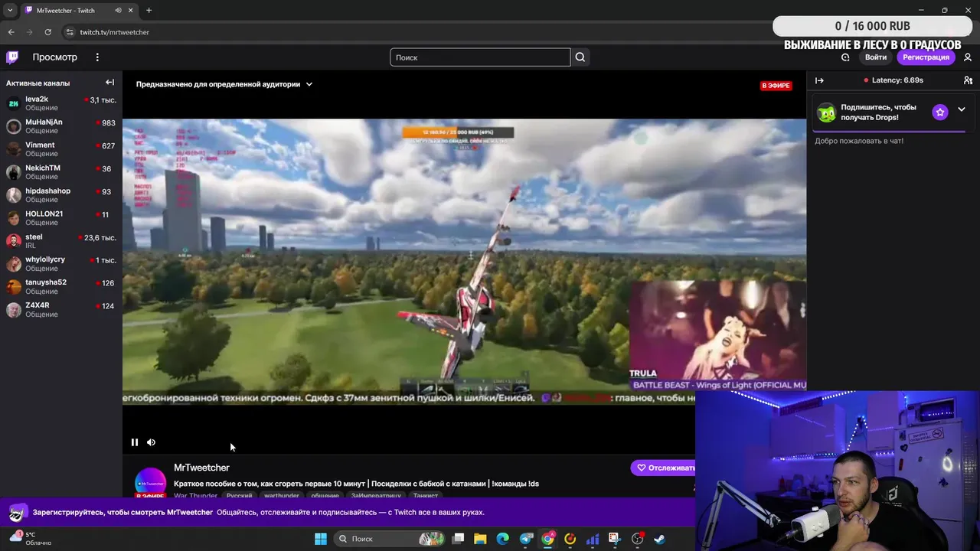
Task: Open the Vinment channel in the sidebar
Action: (61, 149)
